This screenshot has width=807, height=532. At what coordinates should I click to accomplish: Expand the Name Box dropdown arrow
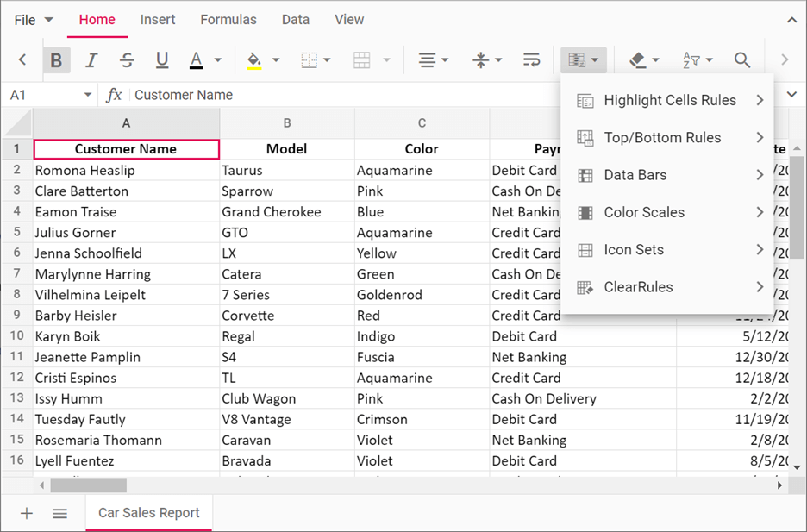point(88,95)
